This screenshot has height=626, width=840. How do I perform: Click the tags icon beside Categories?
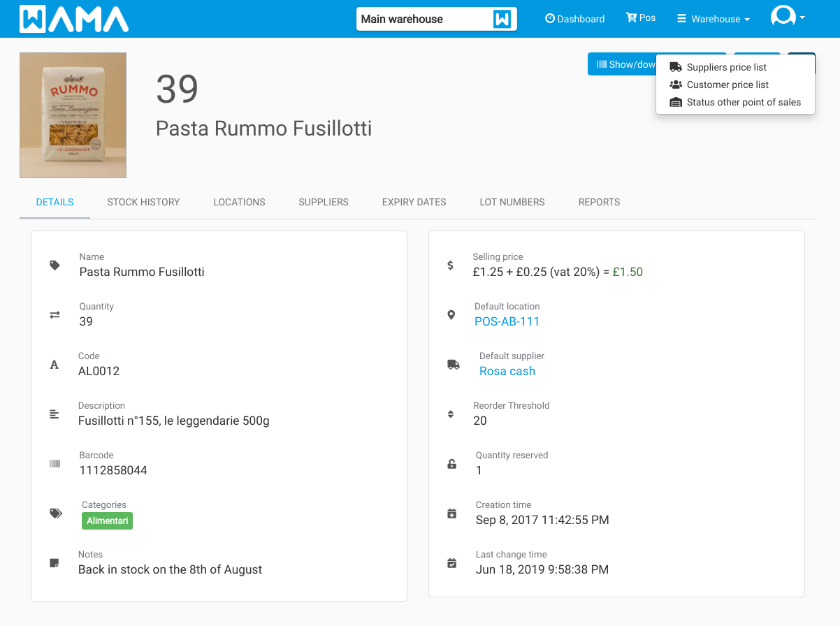click(56, 514)
